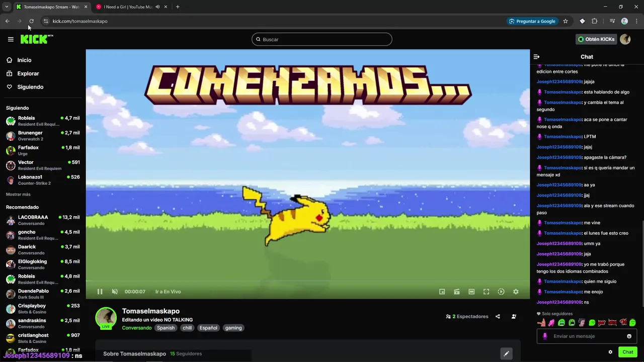Click the Tomaselmaskapo streamer avatar
This screenshot has width=644, height=362.
point(106,318)
